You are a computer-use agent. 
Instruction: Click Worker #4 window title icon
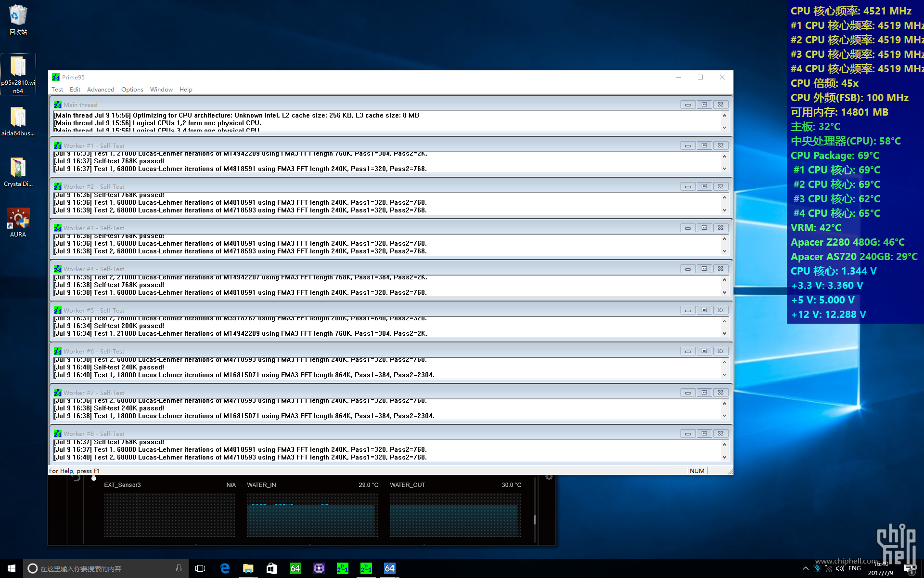point(58,269)
